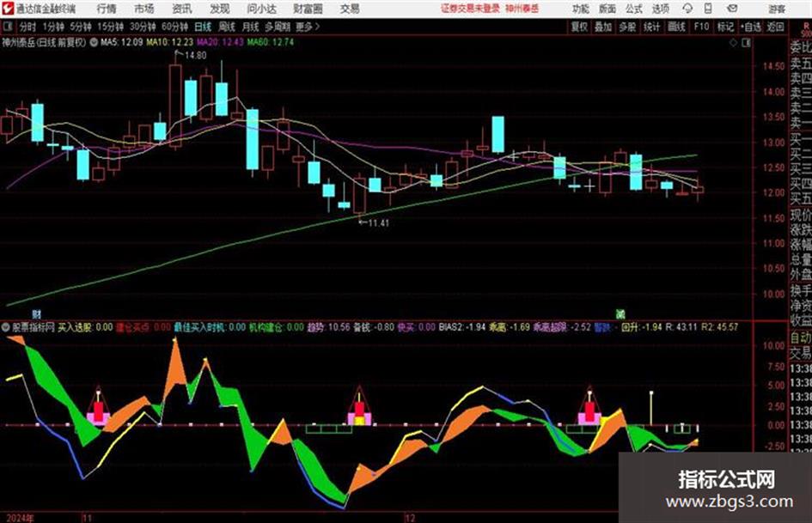
Task: Open the mobile phone icon in title bar
Action: 708,9
